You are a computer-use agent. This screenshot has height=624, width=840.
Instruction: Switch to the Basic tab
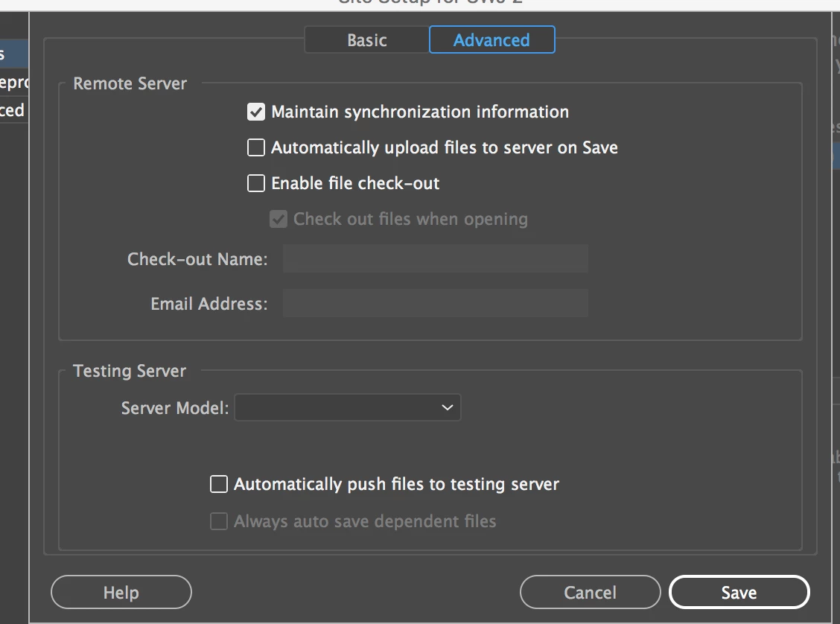coord(367,39)
